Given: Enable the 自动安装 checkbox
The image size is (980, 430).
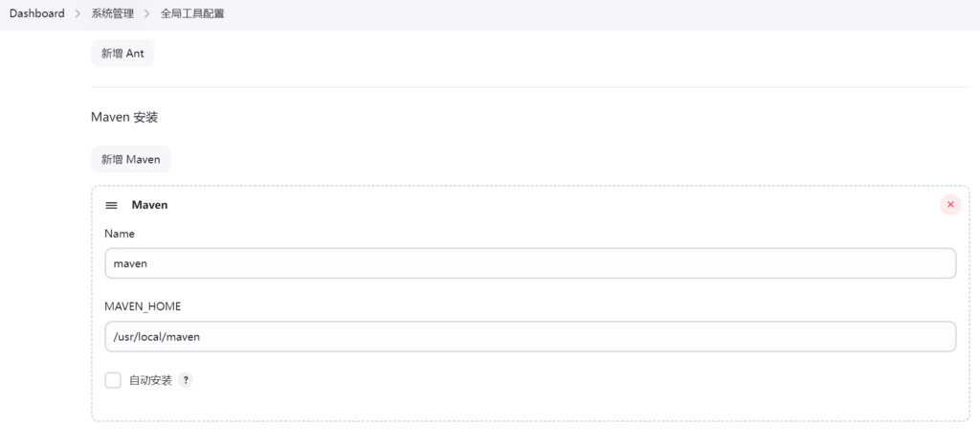Looking at the screenshot, I should click(113, 380).
